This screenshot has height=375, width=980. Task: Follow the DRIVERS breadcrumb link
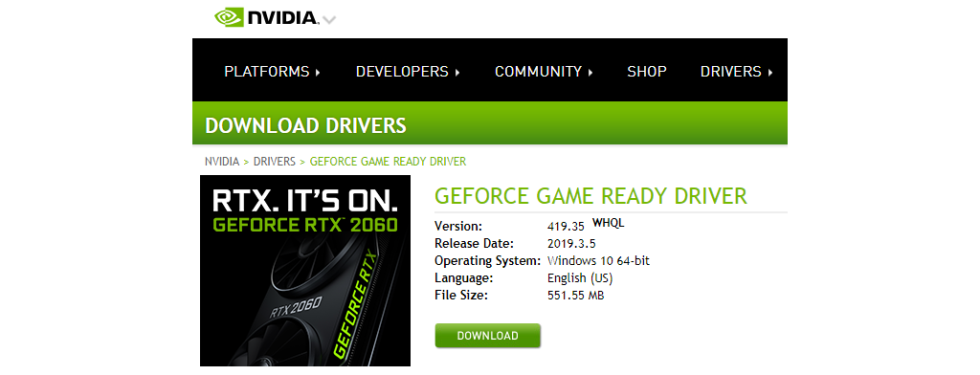(x=275, y=162)
